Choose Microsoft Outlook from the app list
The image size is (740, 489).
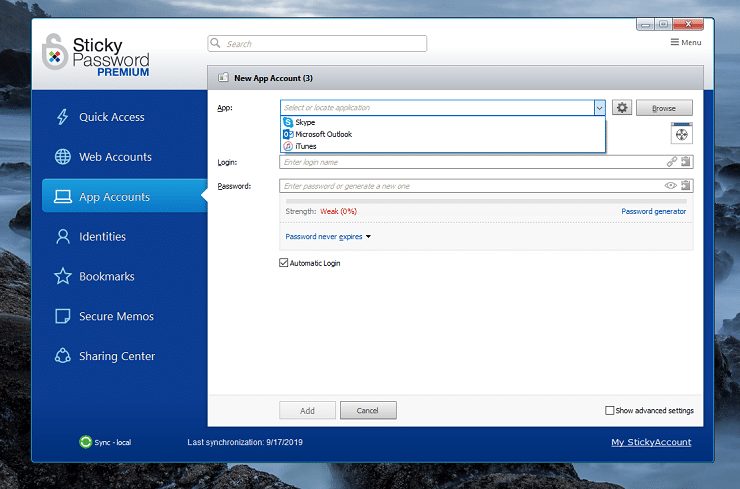click(x=323, y=134)
